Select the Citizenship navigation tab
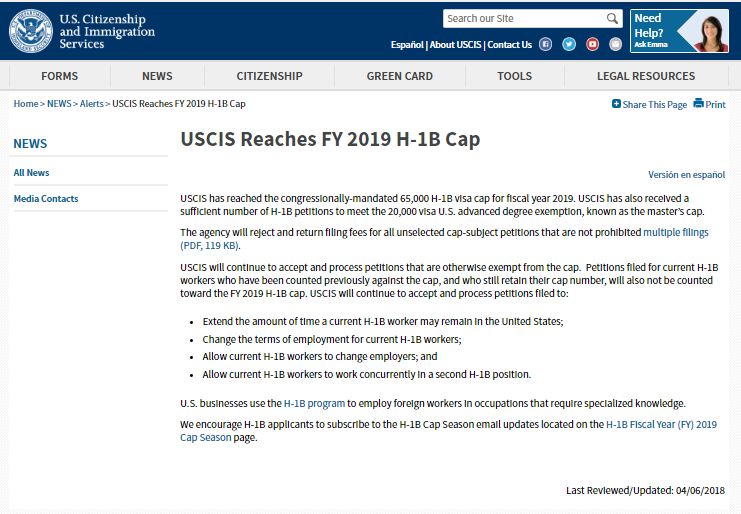 point(269,76)
